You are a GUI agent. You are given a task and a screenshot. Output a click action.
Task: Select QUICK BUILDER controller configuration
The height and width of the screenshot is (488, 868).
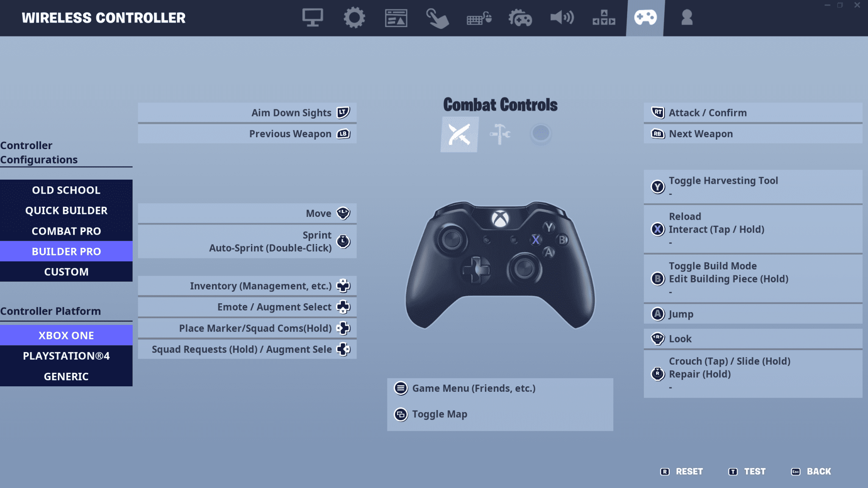66,210
